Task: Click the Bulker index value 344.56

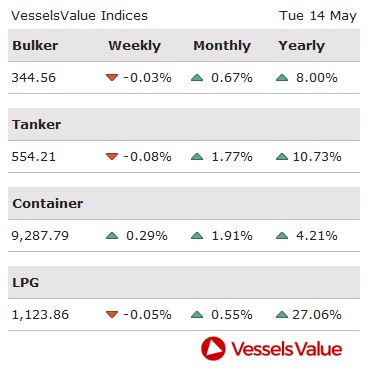Action: pos(34,78)
